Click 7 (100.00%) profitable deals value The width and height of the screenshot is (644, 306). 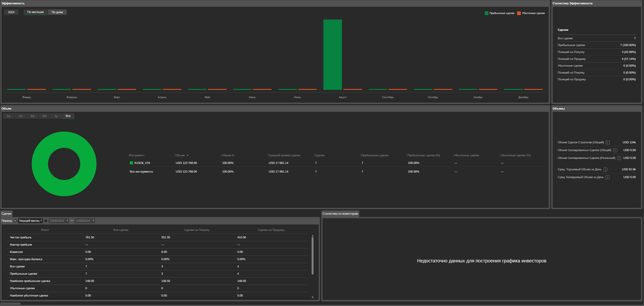click(628, 45)
